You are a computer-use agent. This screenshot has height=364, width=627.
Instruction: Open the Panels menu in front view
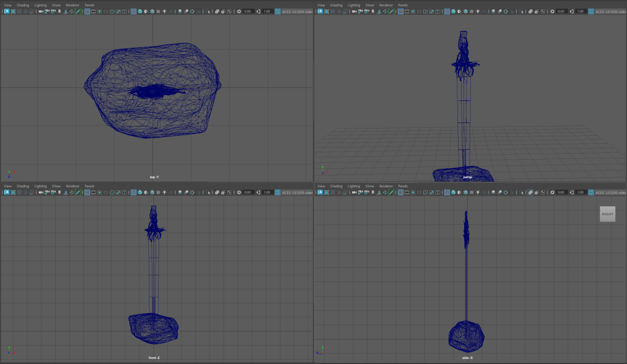click(89, 186)
